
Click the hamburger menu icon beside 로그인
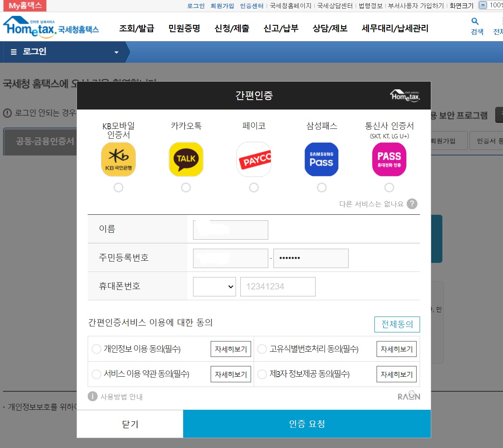point(13,52)
